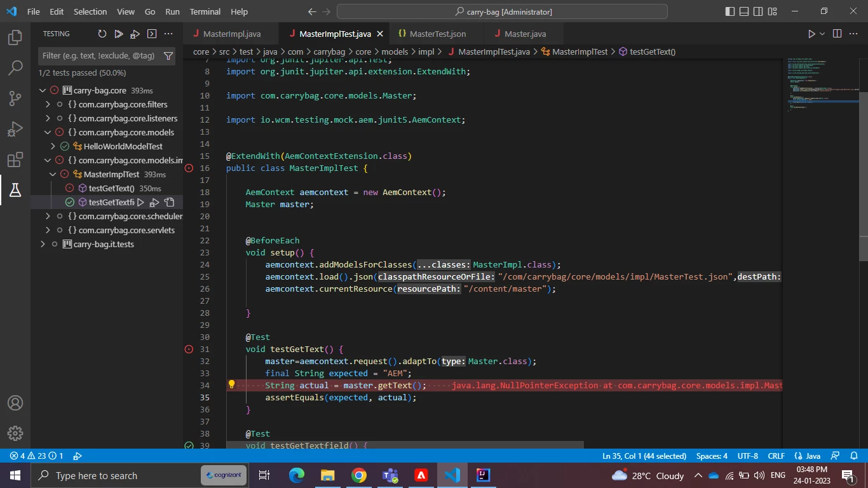Open the Manage gear icon

15,433
